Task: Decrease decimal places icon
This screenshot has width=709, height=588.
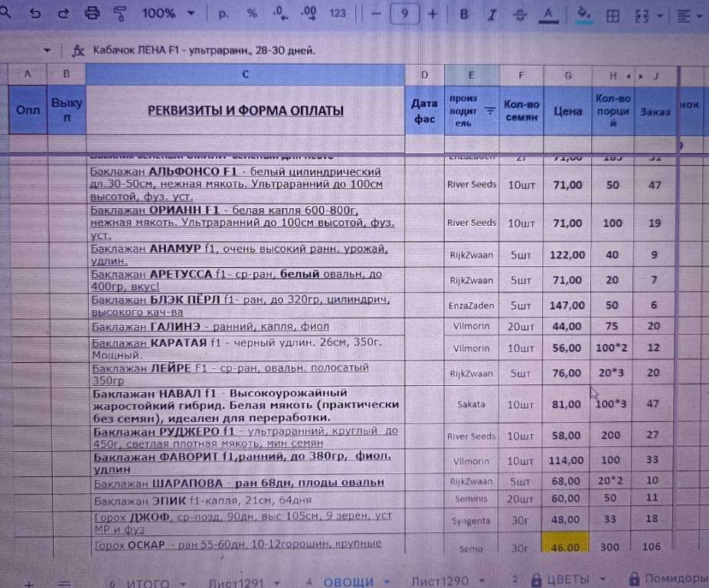Action: click(279, 13)
